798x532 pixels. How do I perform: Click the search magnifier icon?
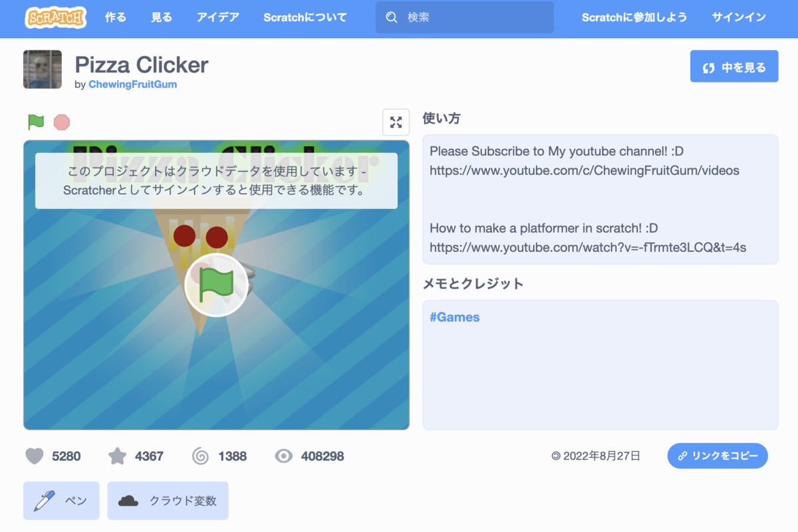(392, 17)
